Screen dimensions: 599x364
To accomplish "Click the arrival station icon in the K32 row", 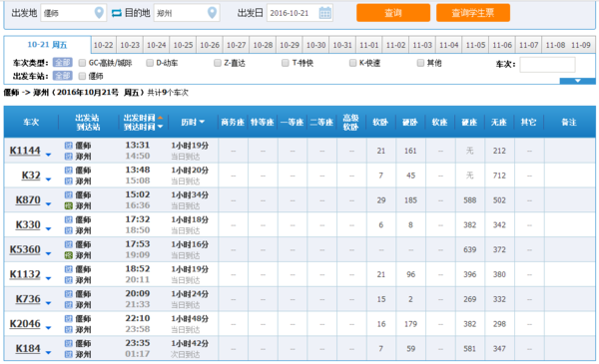I will click(x=68, y=181).
